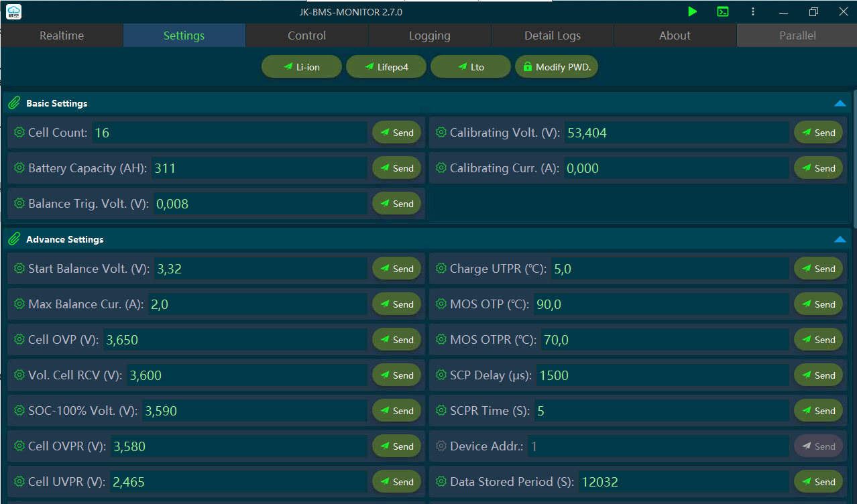
Task: Click the vertical scrollbar on the right
Action: click(x=855, y=161)
